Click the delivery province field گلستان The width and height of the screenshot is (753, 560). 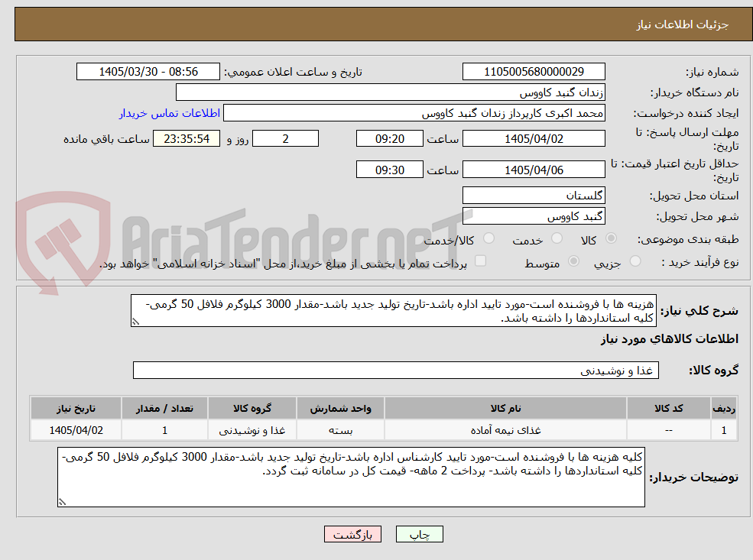pos(534,196)
